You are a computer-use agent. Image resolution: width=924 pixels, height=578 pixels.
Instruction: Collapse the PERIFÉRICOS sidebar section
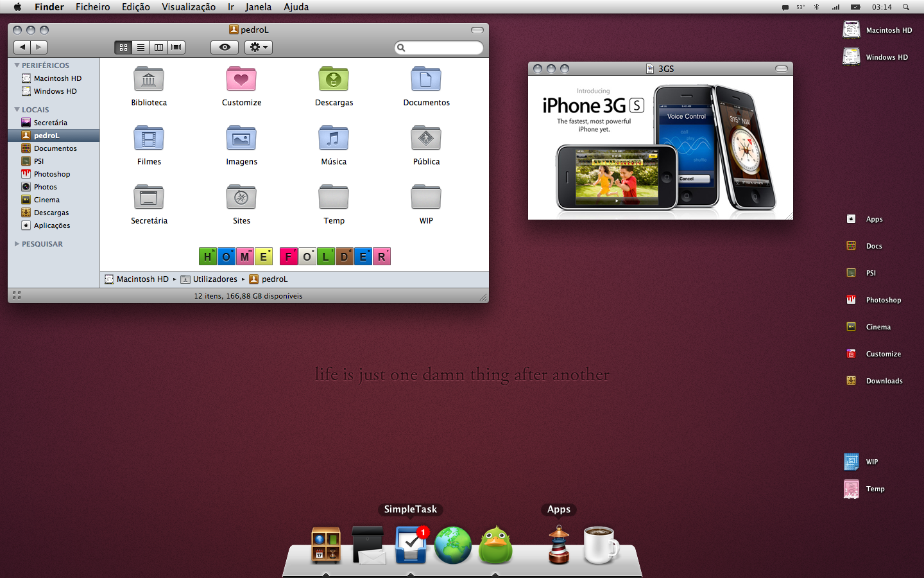tap(17, 66)
